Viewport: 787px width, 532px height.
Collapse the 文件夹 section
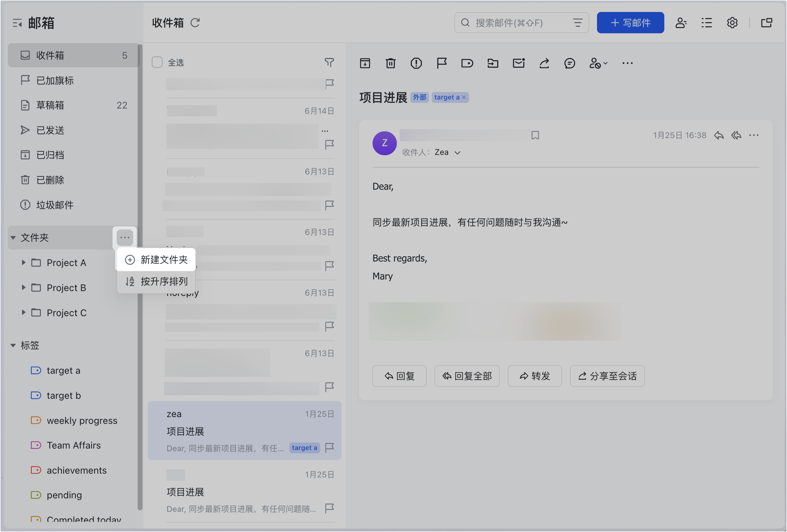pos(13,238)
